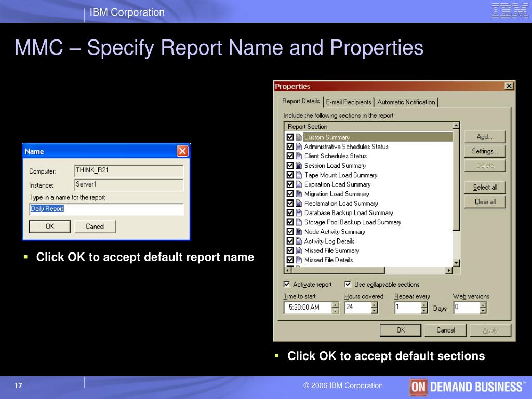Image resolution: width=532 pixels, height=399 pixels.
Task: Click the document icon beside Node Activity Summary
Action: coord(299,232)
